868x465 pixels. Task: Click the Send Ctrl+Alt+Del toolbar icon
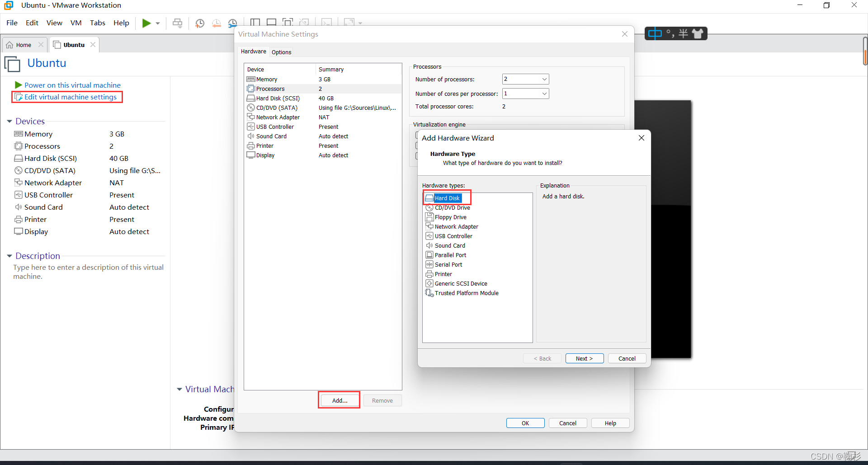point(178,23)
